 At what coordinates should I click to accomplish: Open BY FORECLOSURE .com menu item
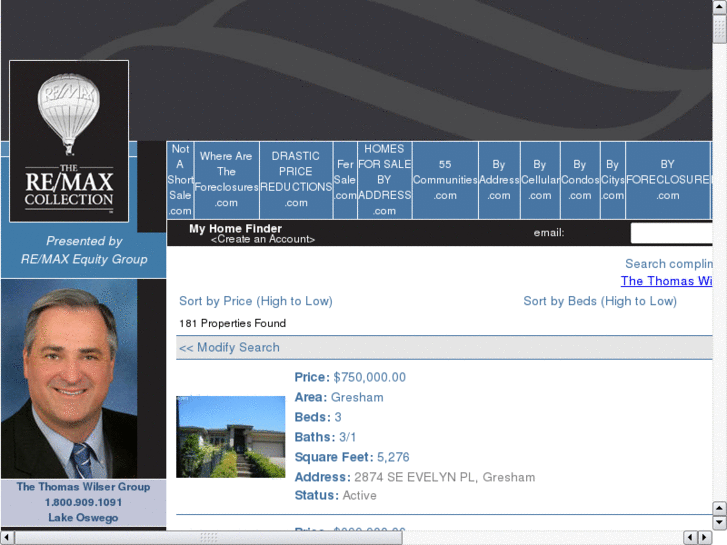(x=668, y=180)
